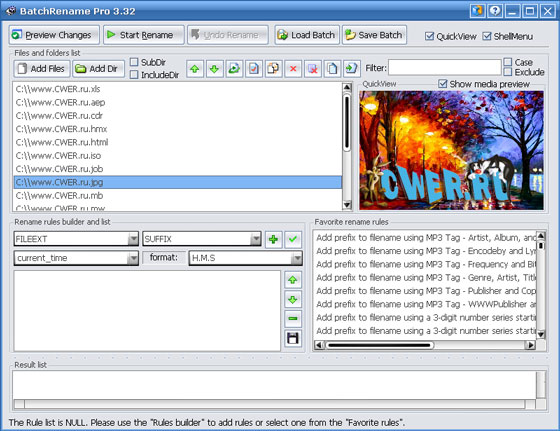Image resolution: width=560 pixels, height=431 pixels.
Task: Enable the Exclude filter checkbox
Action: click(x=508, y=72)
